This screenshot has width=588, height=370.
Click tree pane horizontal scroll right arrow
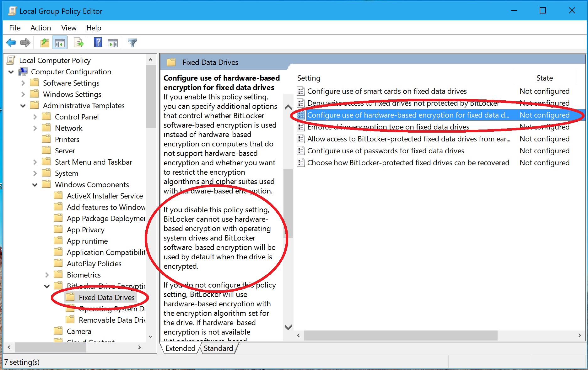[139, 347]
